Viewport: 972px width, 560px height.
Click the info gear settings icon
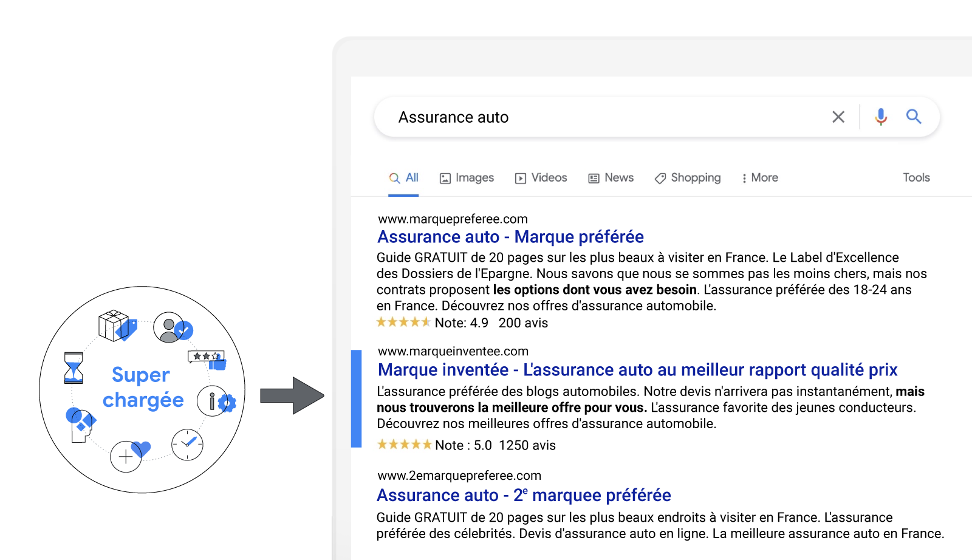click(216, 401)
